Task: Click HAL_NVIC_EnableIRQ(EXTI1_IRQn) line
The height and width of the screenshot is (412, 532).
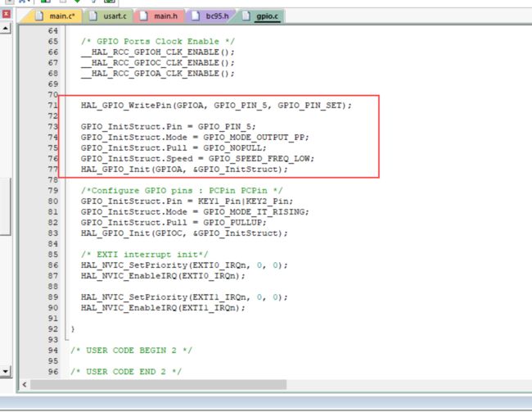Action: click(x=163, y=308)
